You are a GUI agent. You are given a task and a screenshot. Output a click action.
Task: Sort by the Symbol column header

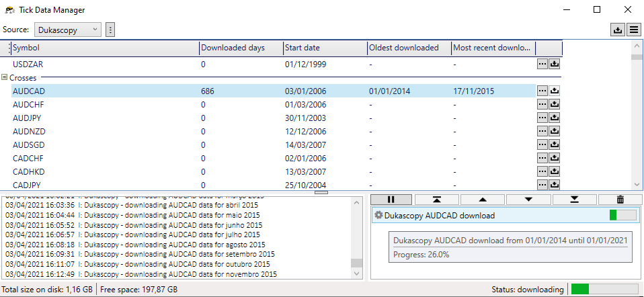coord(106,48)
